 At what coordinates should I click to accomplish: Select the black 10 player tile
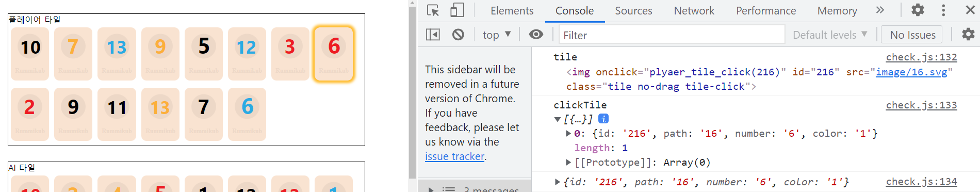tap(30, 54)
